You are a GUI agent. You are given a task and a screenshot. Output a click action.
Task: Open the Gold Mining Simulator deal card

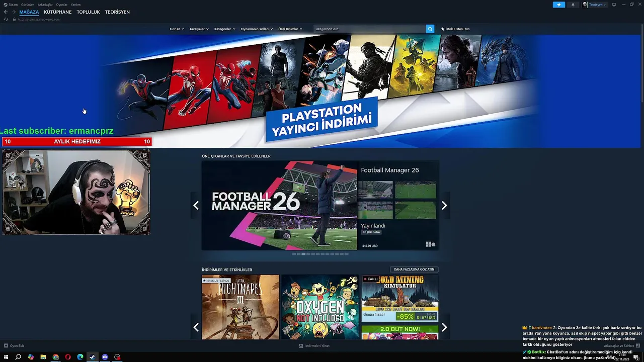[x=400, y=298]
